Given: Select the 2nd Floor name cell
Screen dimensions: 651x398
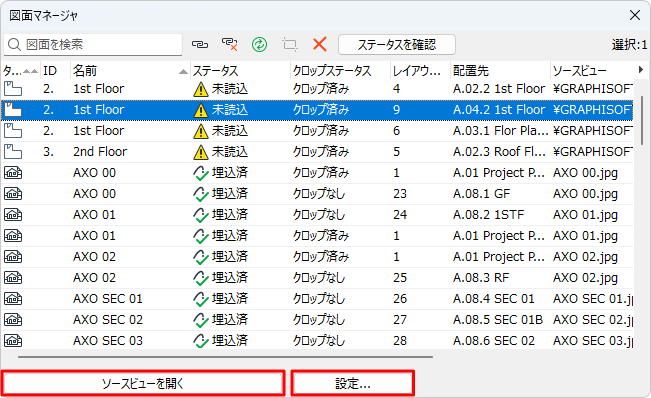Looking at the screenshot, I should tap(100, 152).
